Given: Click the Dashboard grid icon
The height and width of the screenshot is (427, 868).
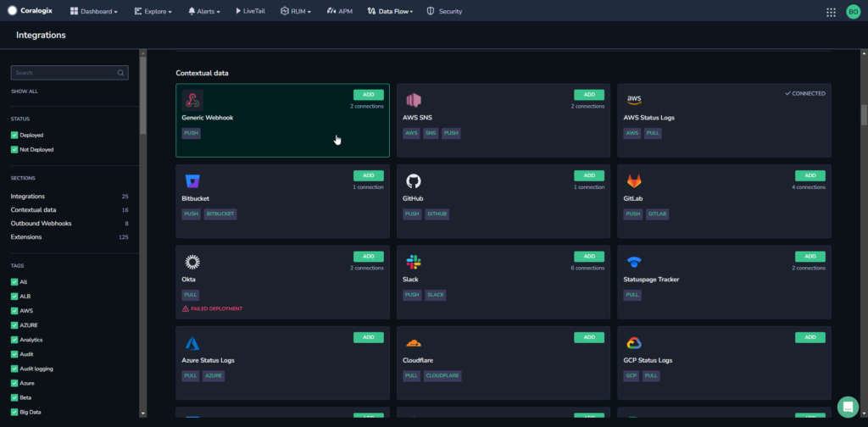Looking at the screenshot, I should point(75,11).
